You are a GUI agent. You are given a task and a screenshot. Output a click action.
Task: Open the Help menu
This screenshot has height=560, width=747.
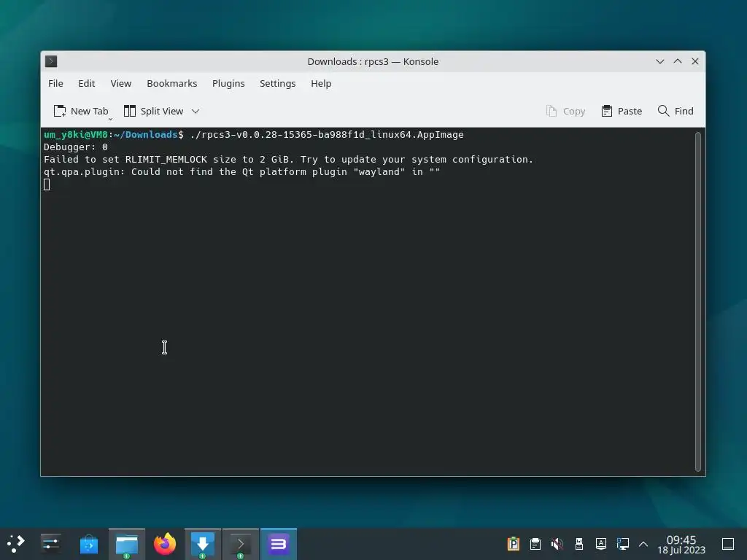coord(321,83)
